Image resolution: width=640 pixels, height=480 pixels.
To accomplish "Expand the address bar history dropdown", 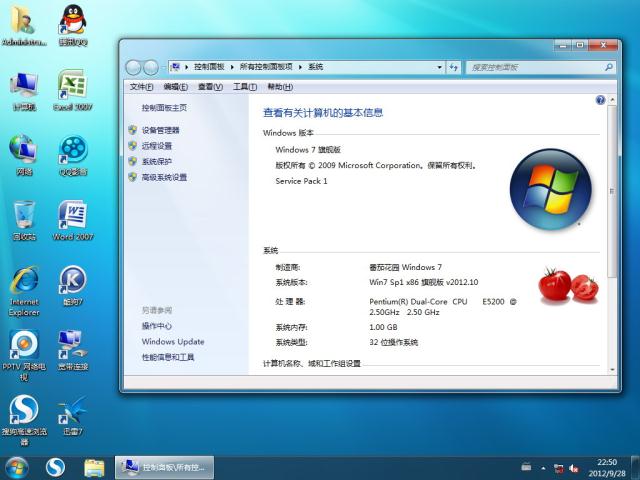I will 439,67.
